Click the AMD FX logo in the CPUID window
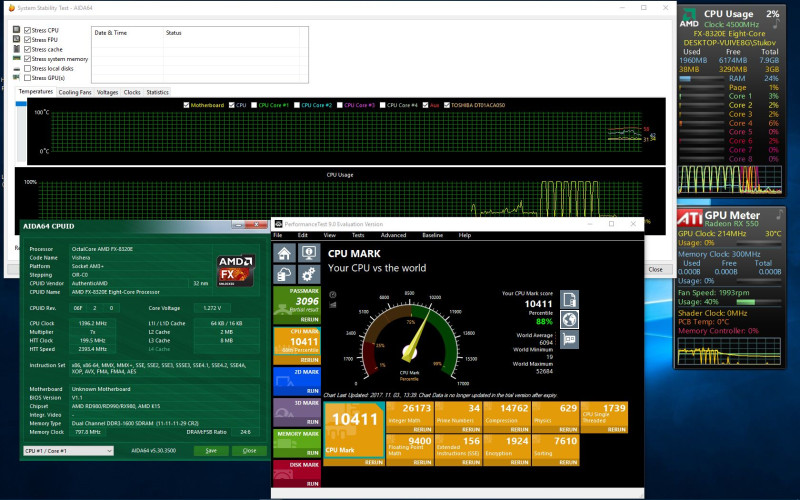The width and height of the screenshot is (800, 500). tap(236, 269)
